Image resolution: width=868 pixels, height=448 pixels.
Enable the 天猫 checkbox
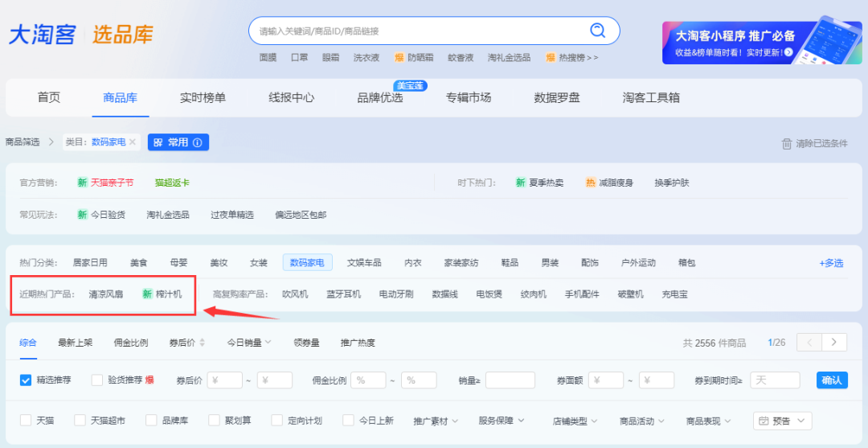click(26, 421)
